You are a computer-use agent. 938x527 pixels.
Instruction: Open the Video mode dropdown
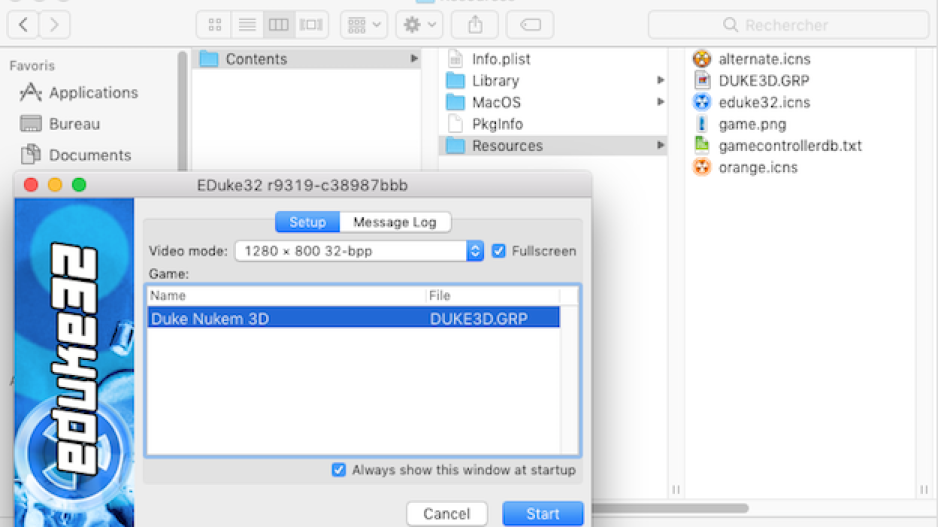coord(359,251)
